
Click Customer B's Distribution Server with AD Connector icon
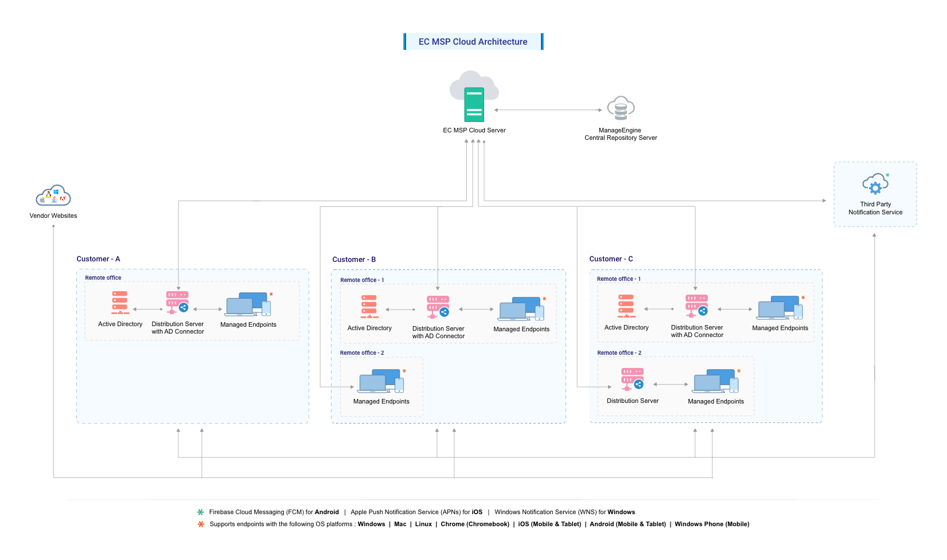438,306
